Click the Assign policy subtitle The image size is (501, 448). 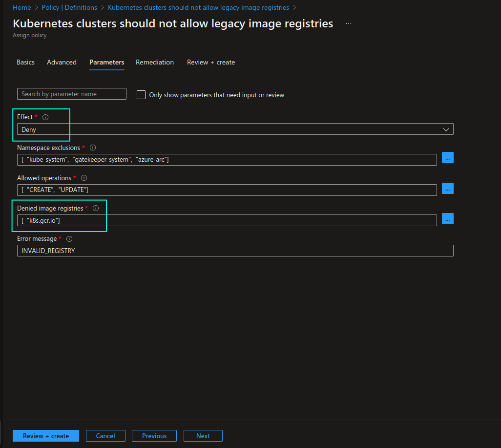[30, 35]
